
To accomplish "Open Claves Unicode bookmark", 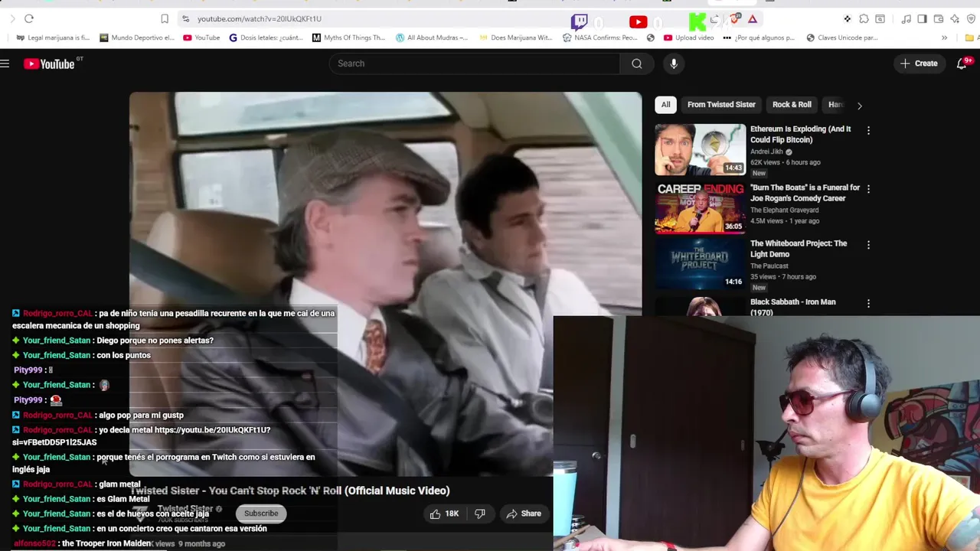I will (842, 37).
